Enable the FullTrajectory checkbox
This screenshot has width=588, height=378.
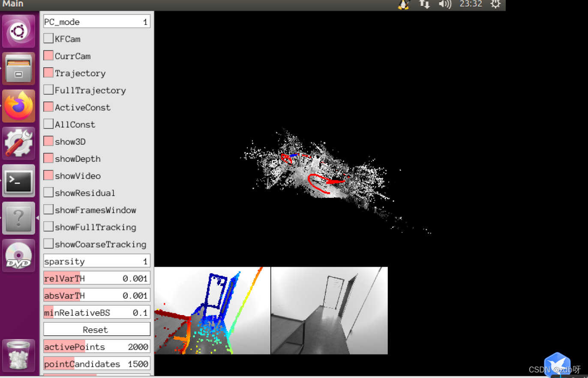pyautogui.click(x=48, y=90)
